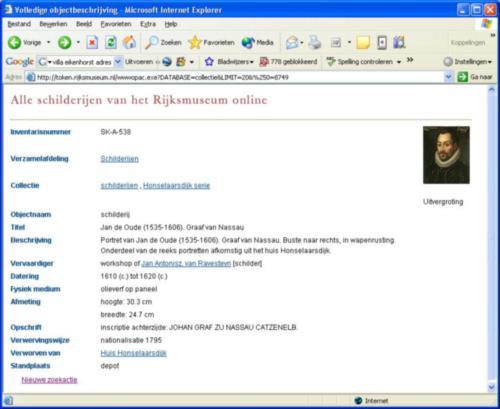The width and height of the screenshot is (500, 409).
Task: Click the Zoeken magnifier search button
Action: pos(163,42)
